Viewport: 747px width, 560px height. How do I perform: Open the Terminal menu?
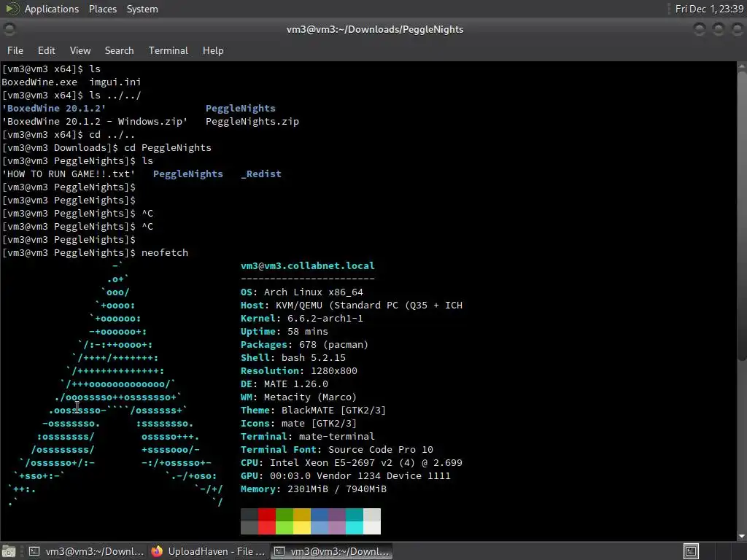169,50
